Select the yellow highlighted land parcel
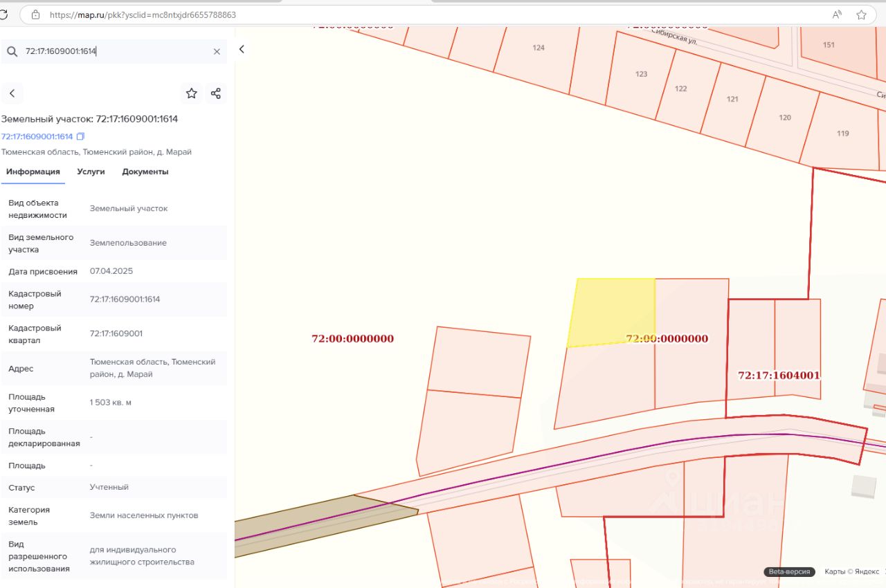 (x=612, y=311)
